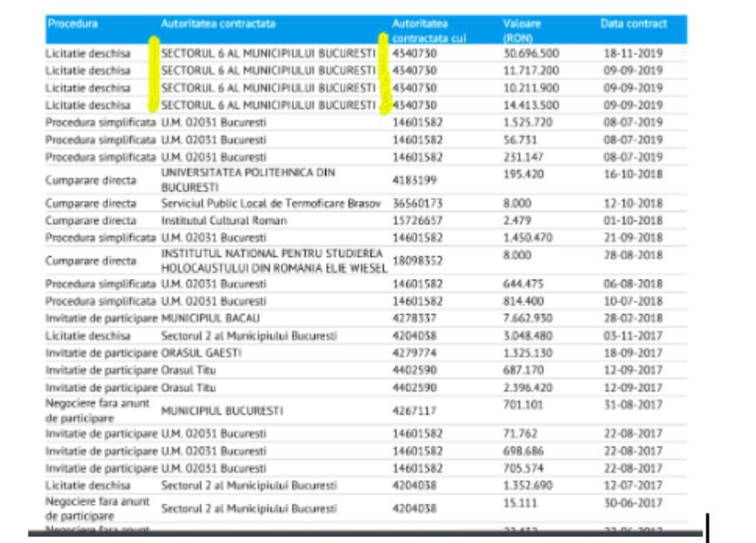Select the Autoritatea contractata cui header

[425, 30]
